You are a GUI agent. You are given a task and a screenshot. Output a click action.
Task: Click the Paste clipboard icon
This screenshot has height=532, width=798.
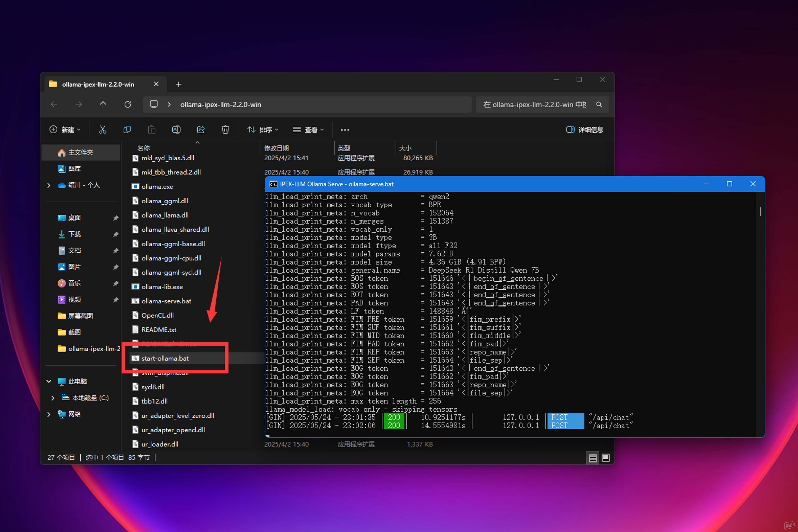(x=152, y=130)
